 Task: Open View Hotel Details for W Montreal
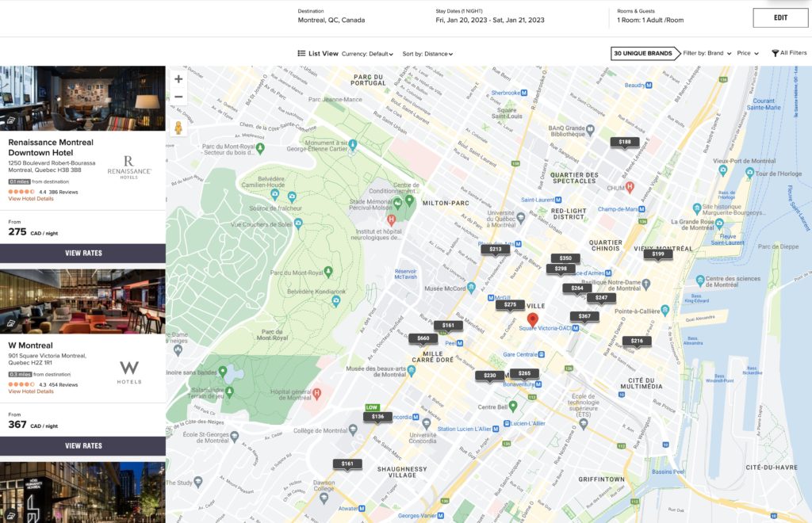tap(31, 391)
